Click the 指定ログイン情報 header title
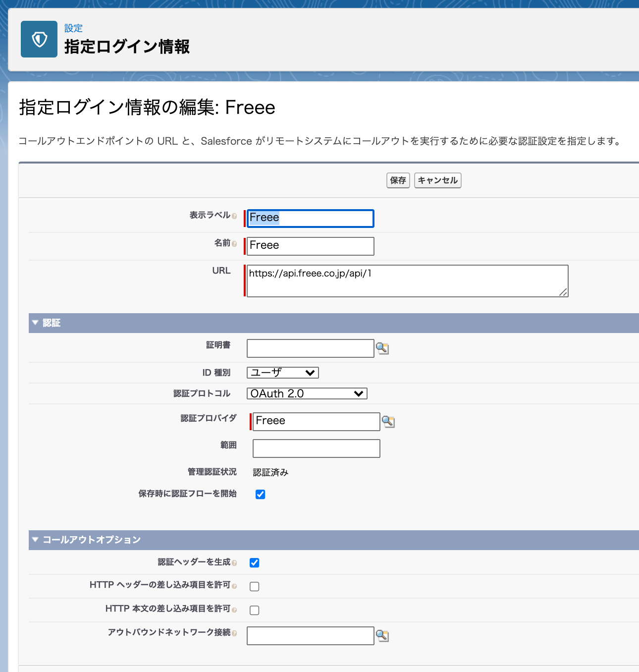 [127, 47]
